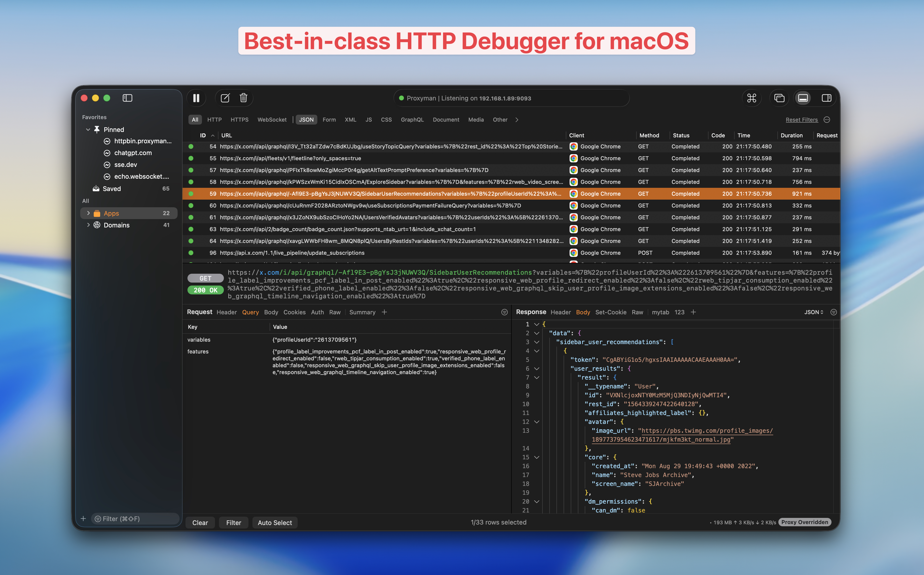Toggle the left sidebar panel icon
The width and height of the screenshot is (924, 575).
(x=127, y=98)
